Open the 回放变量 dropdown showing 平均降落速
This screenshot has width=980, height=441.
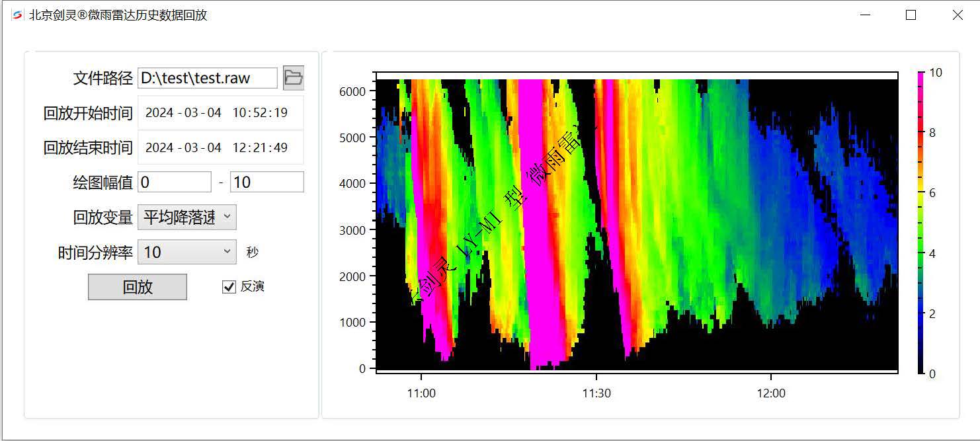187,217
